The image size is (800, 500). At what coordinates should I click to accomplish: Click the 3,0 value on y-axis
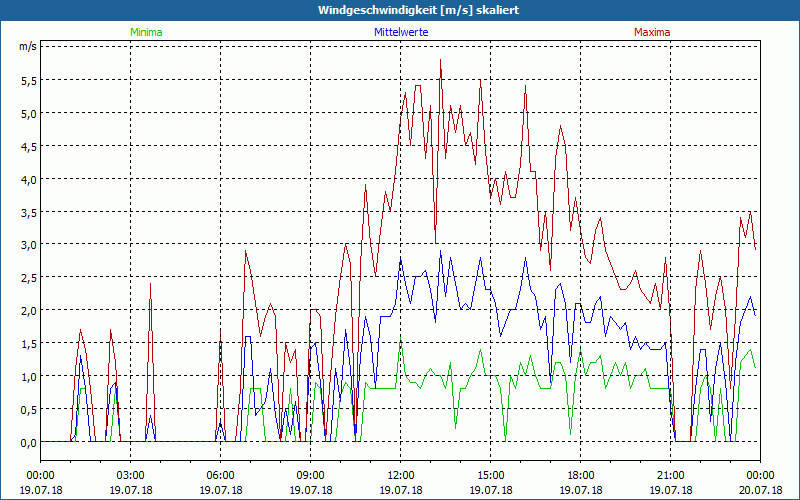[28, 245]
